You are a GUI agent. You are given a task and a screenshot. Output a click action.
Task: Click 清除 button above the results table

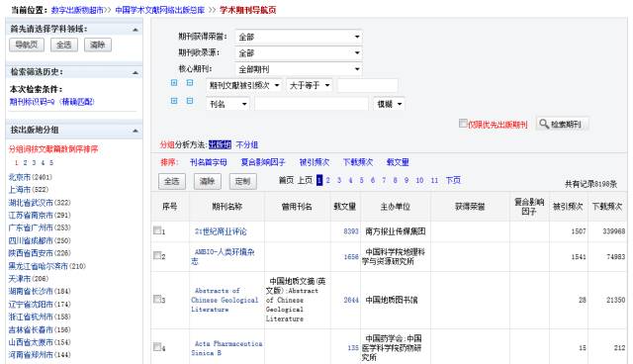point(207,182)
